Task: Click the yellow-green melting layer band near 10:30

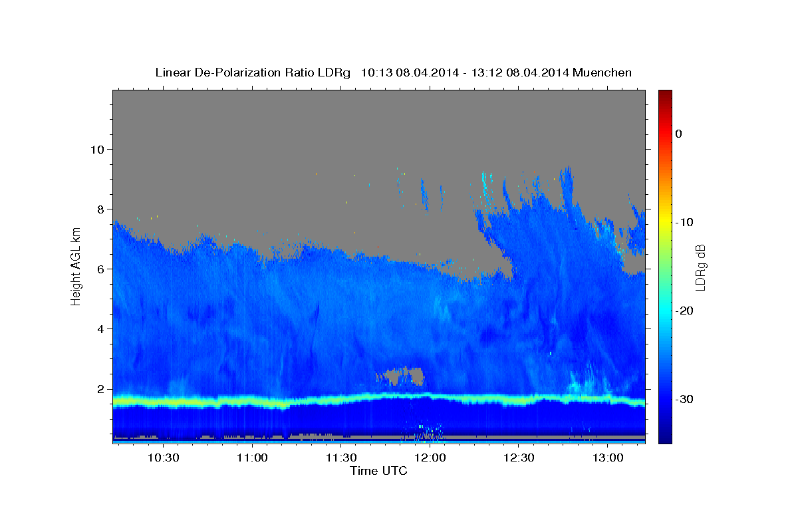Action: [x=163, y=402]
